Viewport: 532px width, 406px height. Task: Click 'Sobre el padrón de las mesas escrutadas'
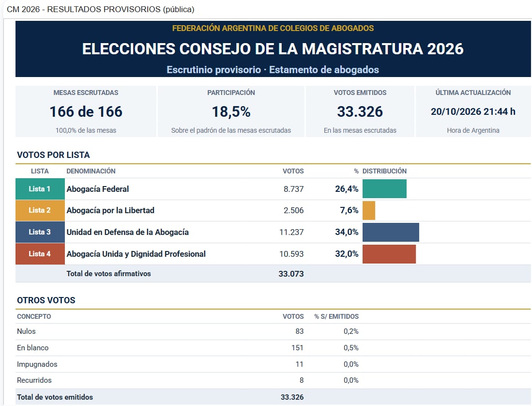(x=231, y=130)
